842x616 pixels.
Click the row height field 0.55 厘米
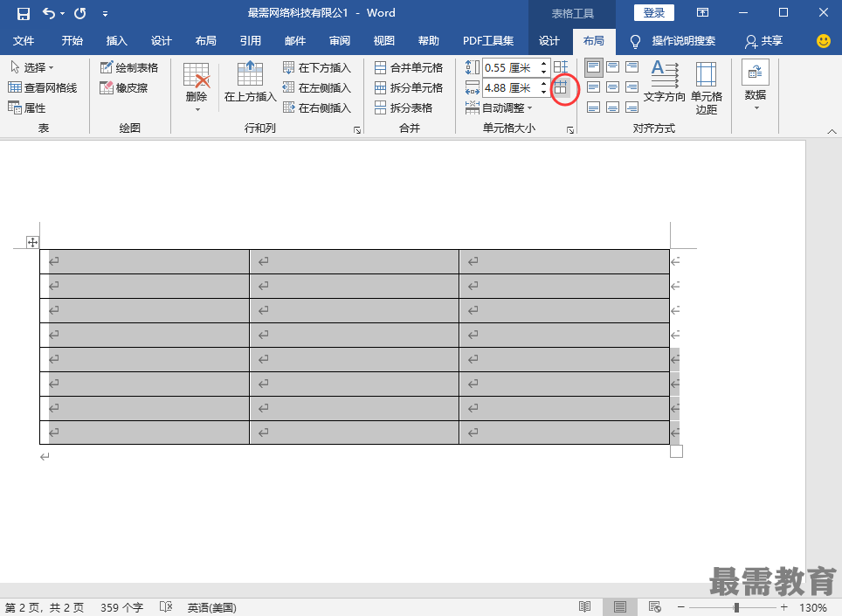point(510,67)
